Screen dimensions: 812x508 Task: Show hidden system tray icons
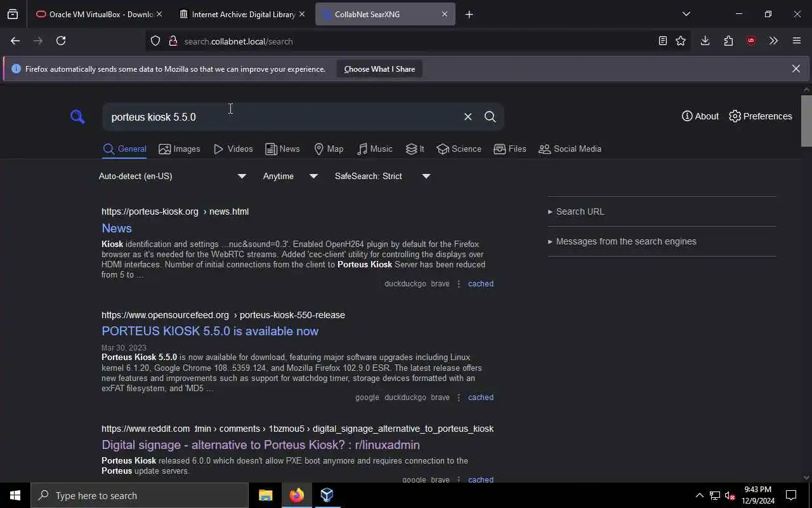click(x=699, y=496)
